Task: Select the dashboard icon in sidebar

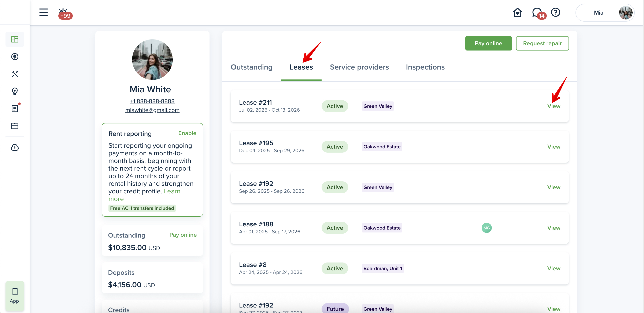Action: [x=15, y=39]
